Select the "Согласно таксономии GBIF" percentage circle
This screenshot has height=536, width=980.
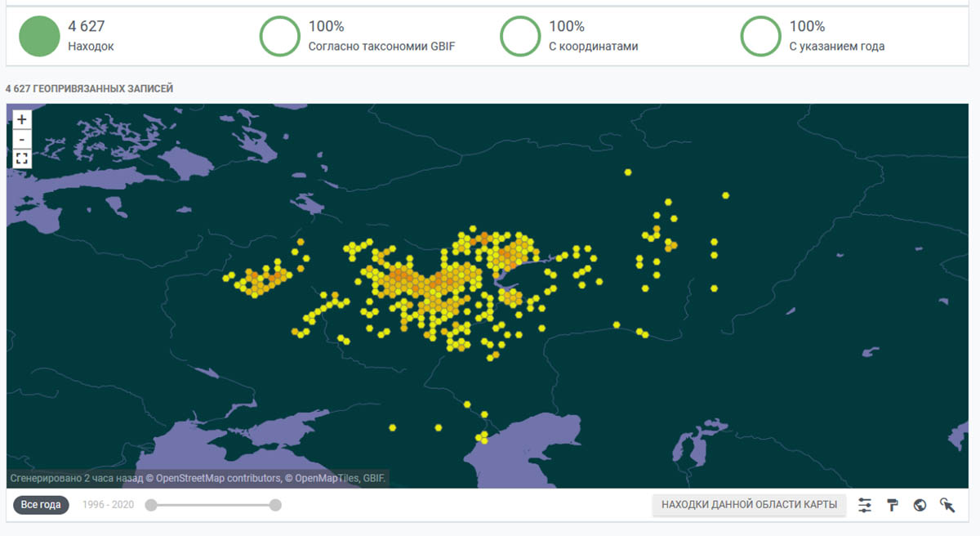coord(280,37)
